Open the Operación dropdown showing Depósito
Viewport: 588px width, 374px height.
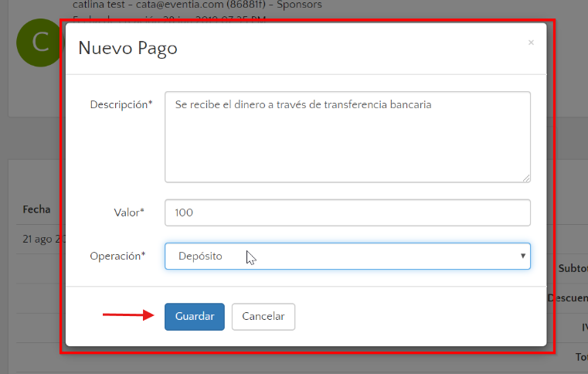click(340, 256)
